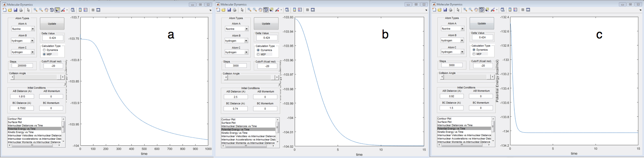Viewport: 644px width, 158px height.
Task: Click Link Plot icon in window a
Action: click(x=73, y=10)
